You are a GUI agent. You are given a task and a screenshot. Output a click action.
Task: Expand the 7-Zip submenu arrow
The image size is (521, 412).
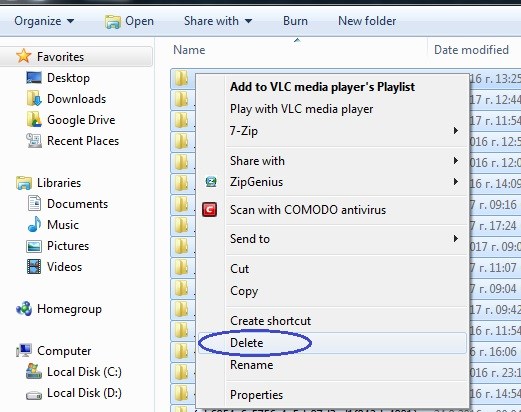click(456, 131)
